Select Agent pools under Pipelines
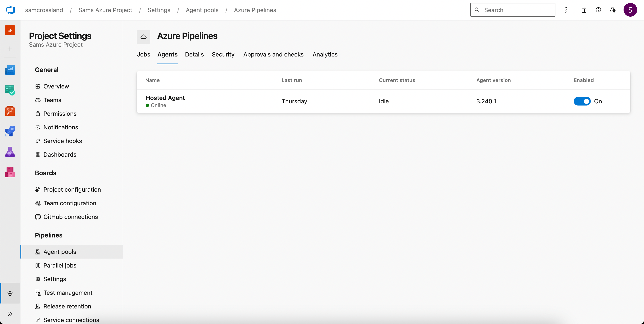The height and width of the screenshot is (324, 644). 72,252
